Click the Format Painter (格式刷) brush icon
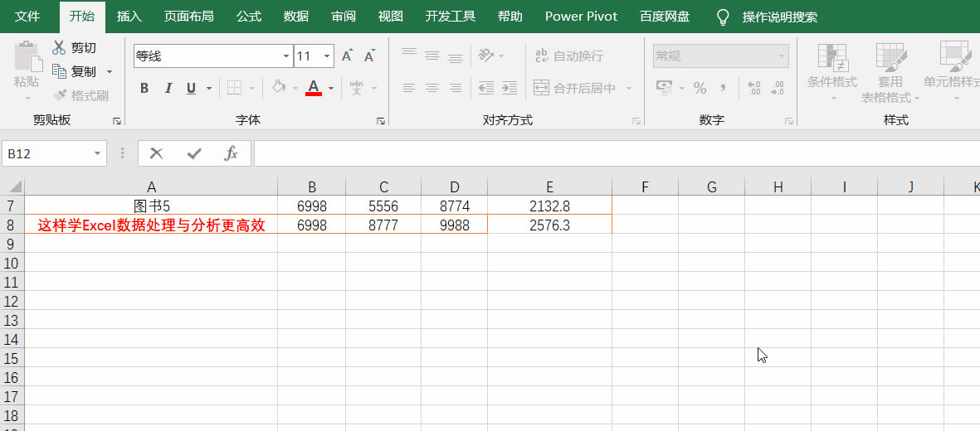The width and height of the screenshot is (980, 431). 60,95
